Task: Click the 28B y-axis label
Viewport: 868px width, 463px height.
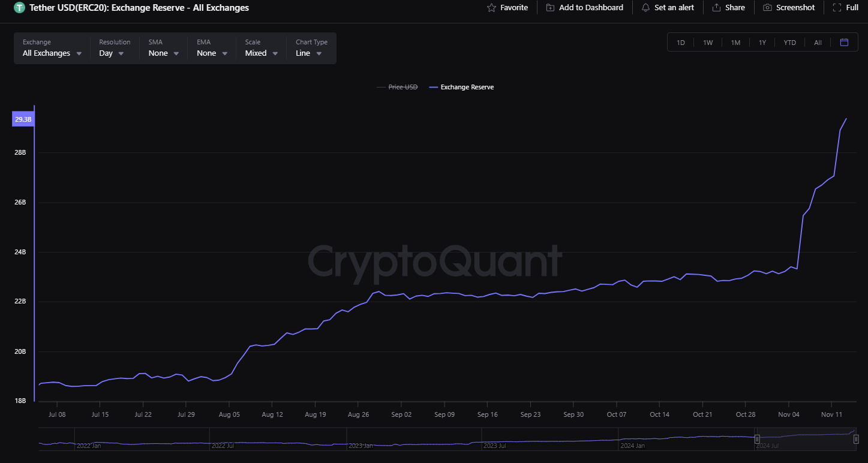Action: pos(20,152)
